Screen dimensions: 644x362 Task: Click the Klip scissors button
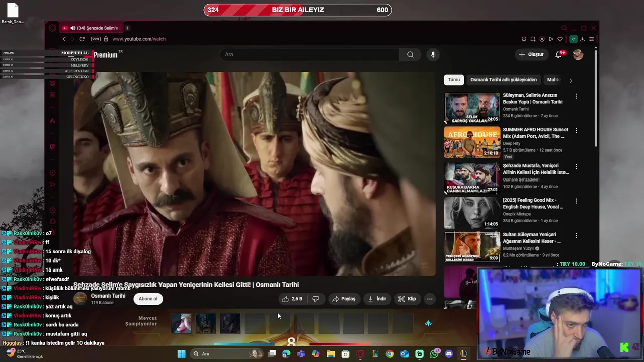click(407, 299)
